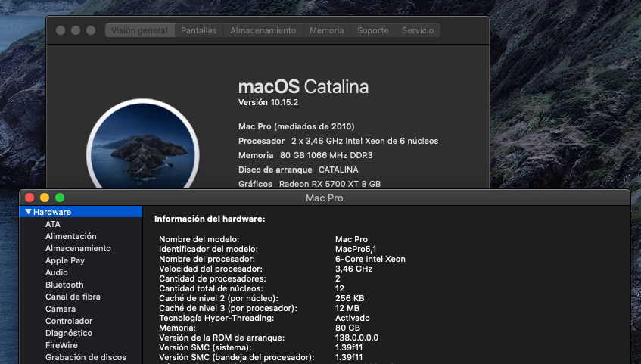Minimize the Mac Pro window with yellow button
The width and height of the screenshot is (641, 364).
[x=45, y=198]
